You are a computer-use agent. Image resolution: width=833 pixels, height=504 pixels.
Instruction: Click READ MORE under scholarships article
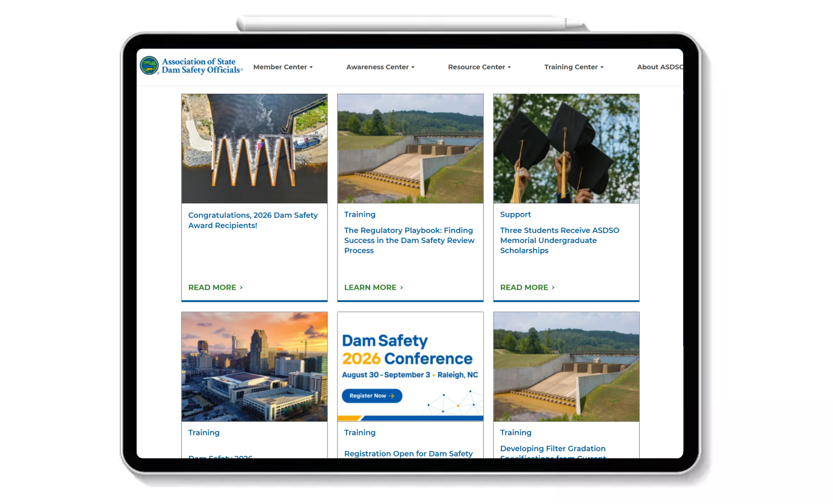pyautogui.click(x=527, y=287)
